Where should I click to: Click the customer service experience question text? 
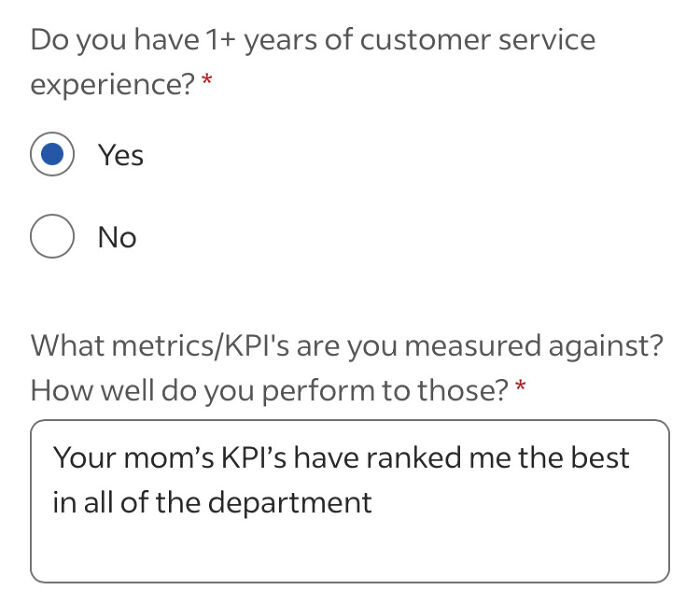(312, 41)
